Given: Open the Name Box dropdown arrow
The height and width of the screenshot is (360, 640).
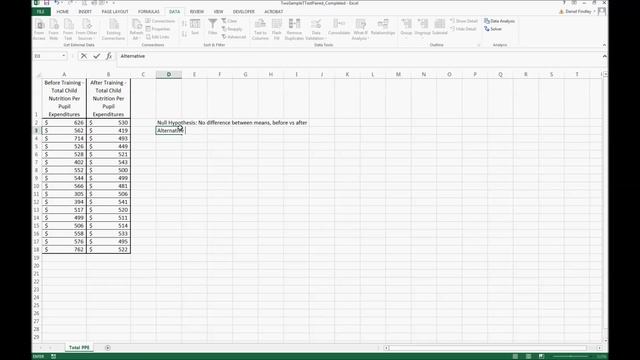Looking at the screenshot, I should click(64, 56).
